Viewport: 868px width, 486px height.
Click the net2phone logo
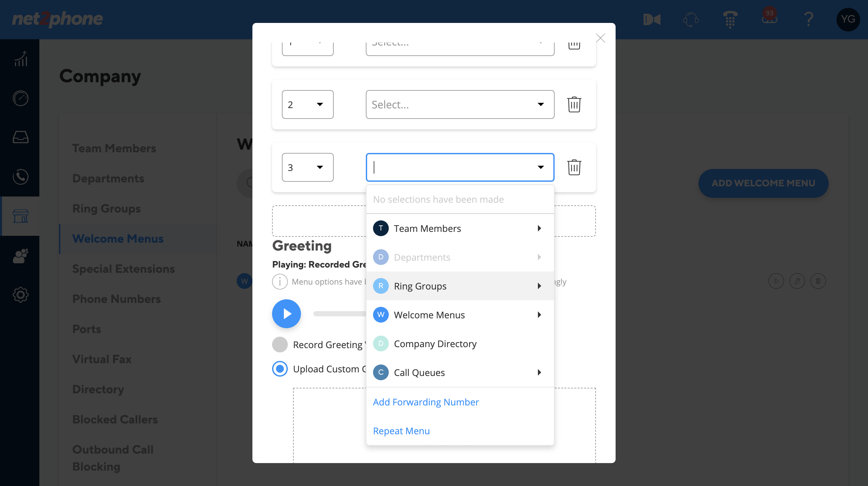click(57, 19)
